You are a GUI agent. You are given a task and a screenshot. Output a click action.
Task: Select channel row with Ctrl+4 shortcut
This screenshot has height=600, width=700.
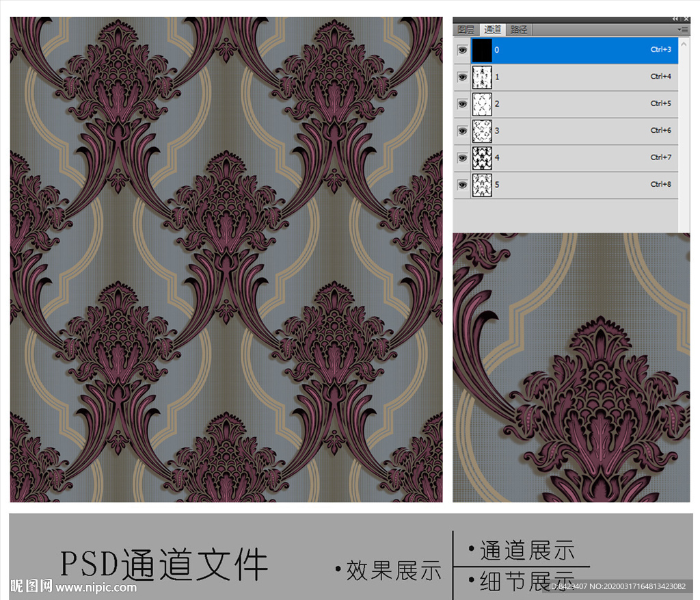565,77
